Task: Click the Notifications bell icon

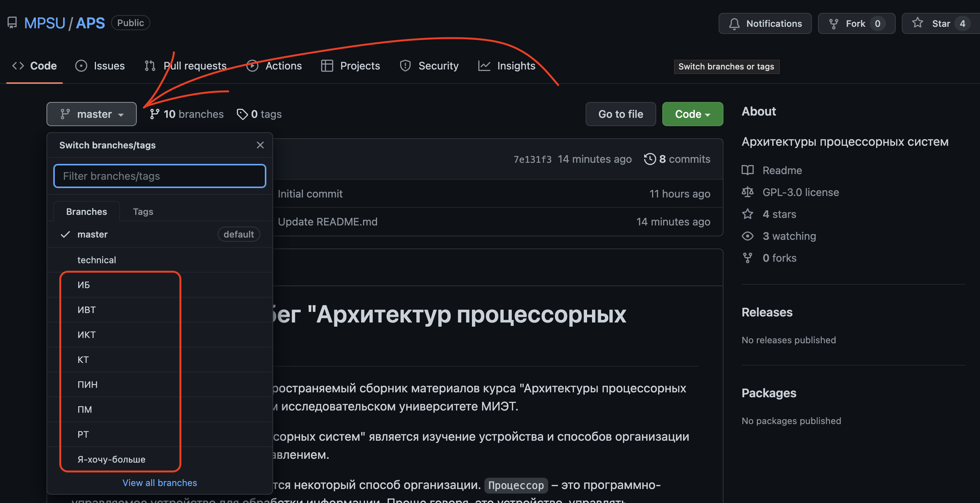Action: click(734, 23)
